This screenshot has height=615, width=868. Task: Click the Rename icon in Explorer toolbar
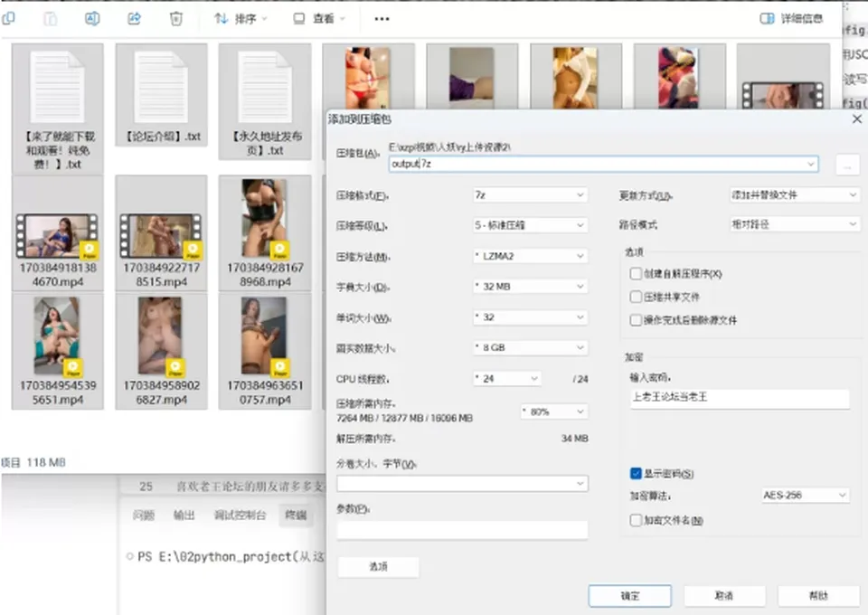coord(92,19)
